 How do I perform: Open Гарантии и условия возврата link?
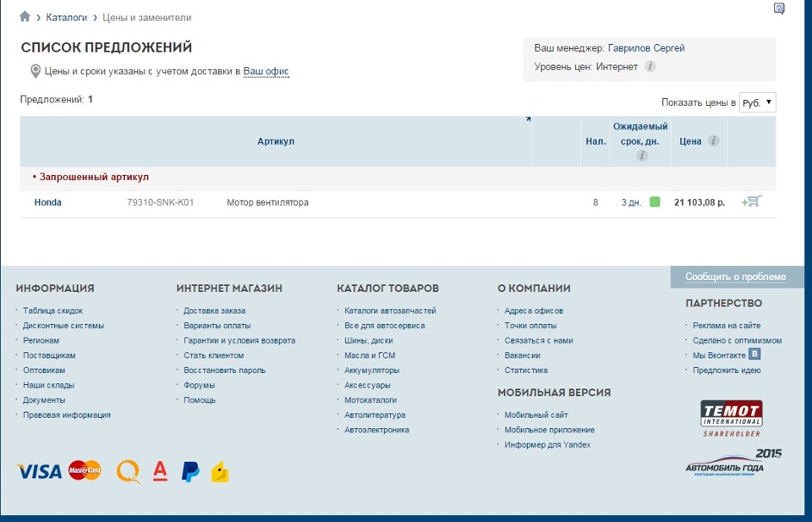tap(239, 341)
